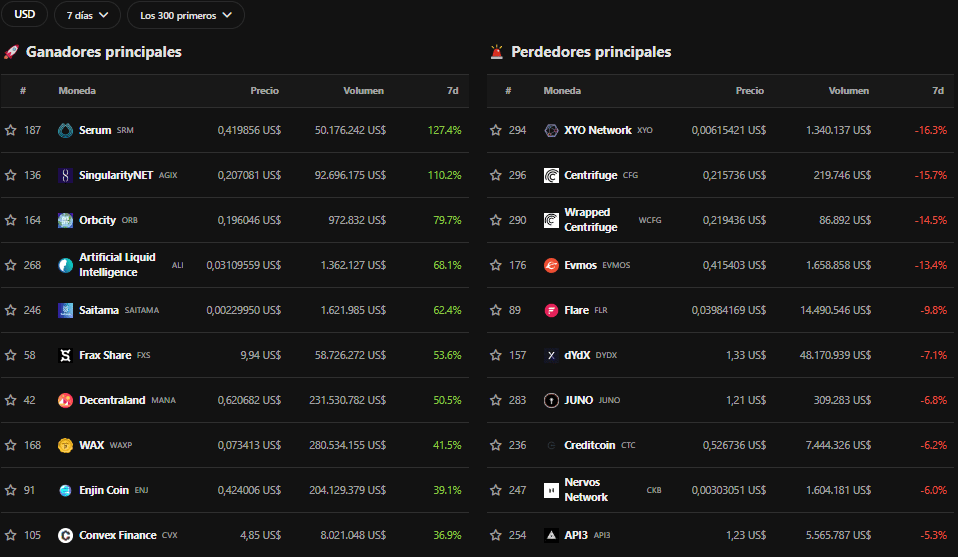Image resolution: width=958 pixels, height=557 pixels.
Task: Toggle favorite star for JUNO
Action: tap(495, 400)
